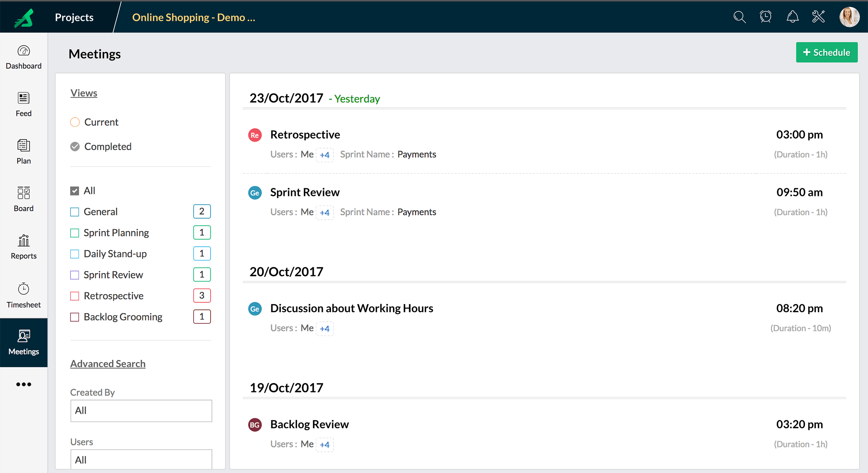Toggle the All meeting types checkbox
This screenshot has height=473, width=868.
pyautogui.click(x=75, y=191)
